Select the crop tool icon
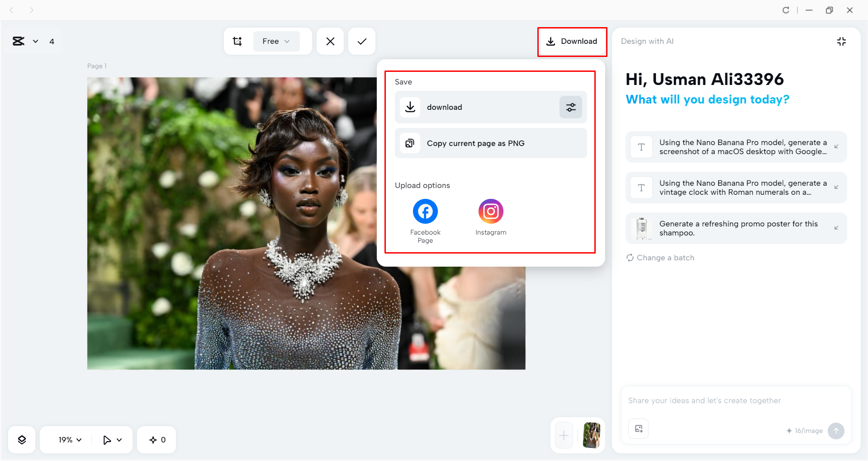The width and height of the screenshot is (868, 461). [x=237, y=42]
